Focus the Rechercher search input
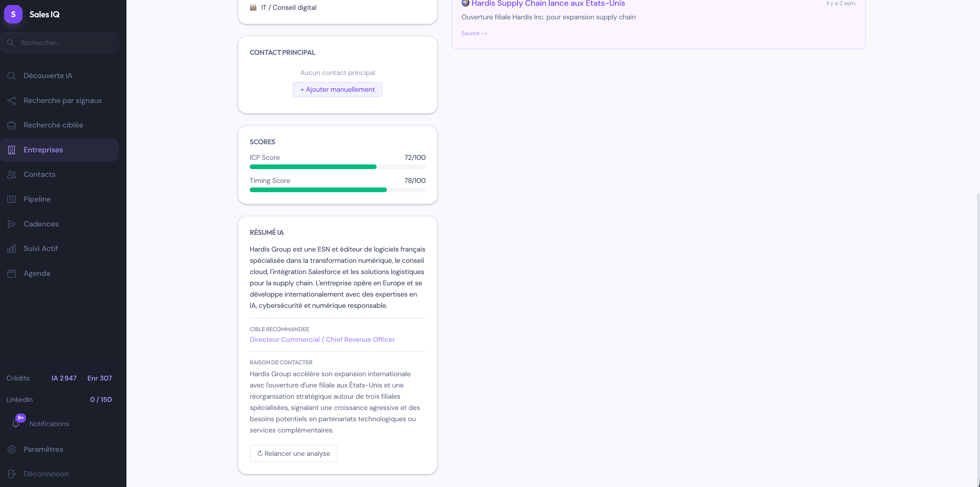 click(x=60, y=43)
